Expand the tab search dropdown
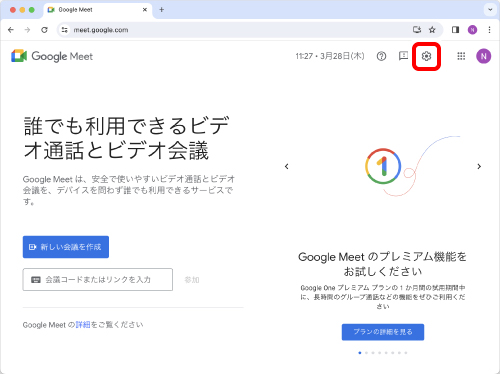 click(x=490, y=10)
